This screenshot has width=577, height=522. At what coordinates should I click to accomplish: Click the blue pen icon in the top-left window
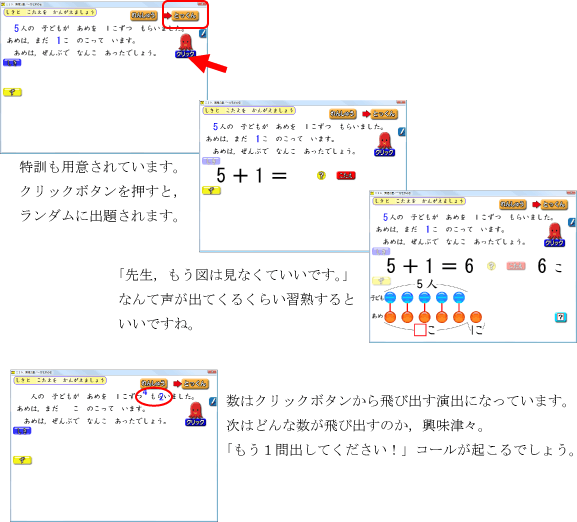(x=203, y=33)
